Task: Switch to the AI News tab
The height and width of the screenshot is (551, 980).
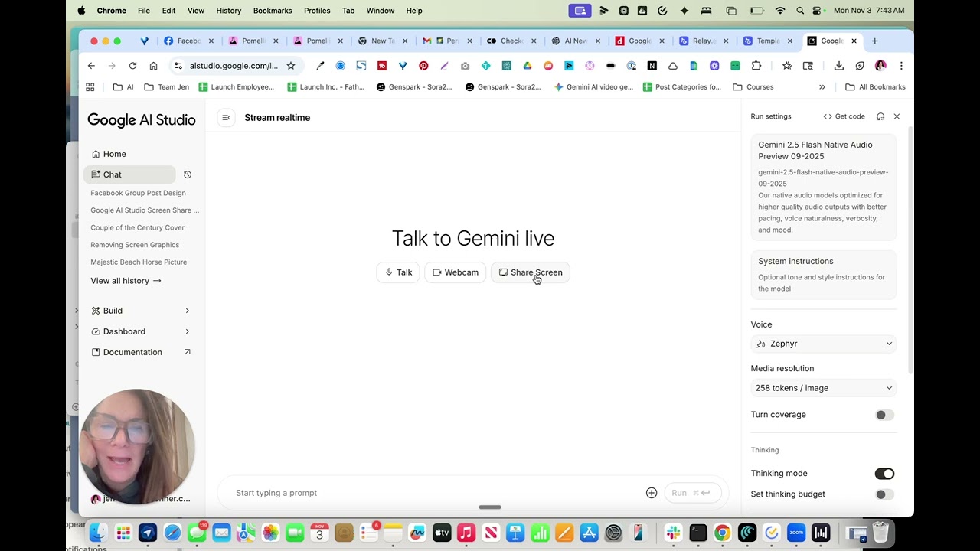Action: point(574,41)
